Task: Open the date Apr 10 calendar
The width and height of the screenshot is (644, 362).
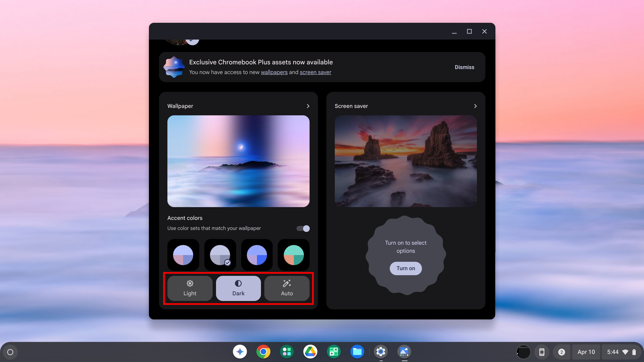Action: coord(586,352)
